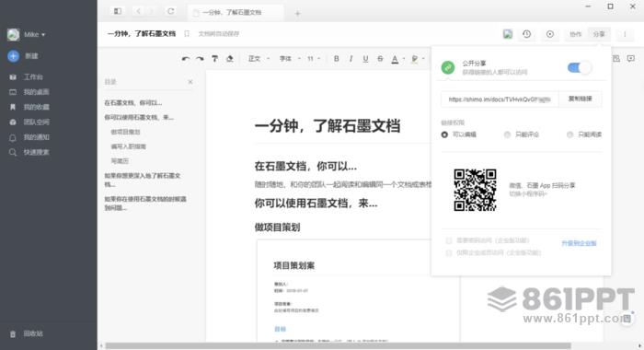Close the 目录 outline panel
The height and width of the screenshot is (350, 644).
tap(190, 82)
